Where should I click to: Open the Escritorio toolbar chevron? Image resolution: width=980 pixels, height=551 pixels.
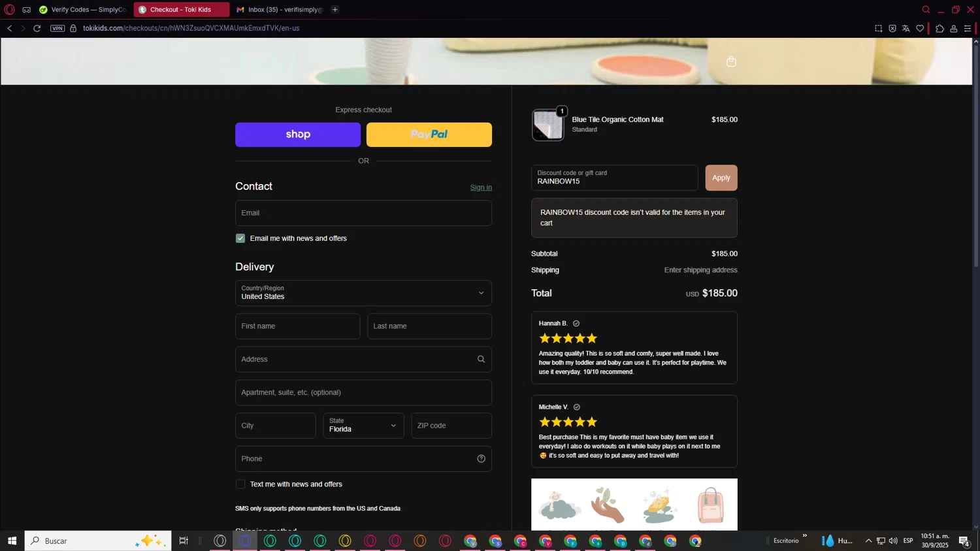click(x=805, y=536)
